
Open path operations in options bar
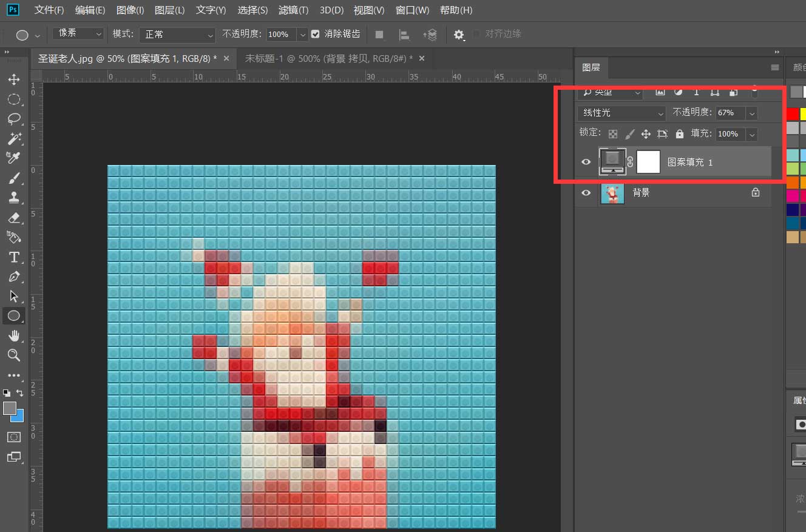[379, 35]
